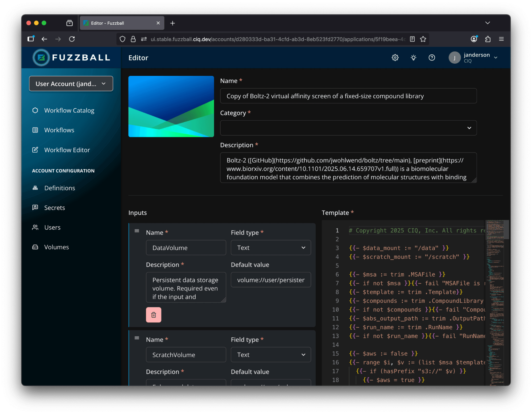Open a new browser tab
The height and width of the screenshot is (414, 532).
(172, 23)
